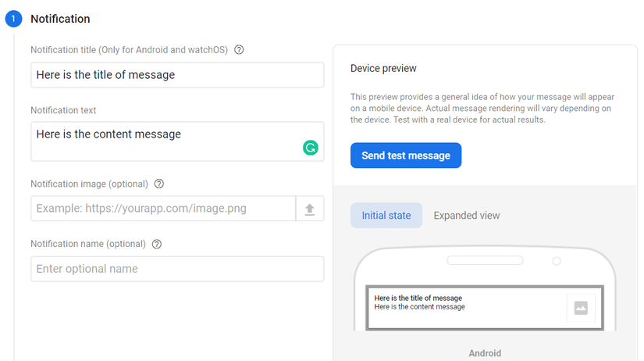644x361 pixels.
Task: Click the phone camera dot in preview
Action: [557, 261]
